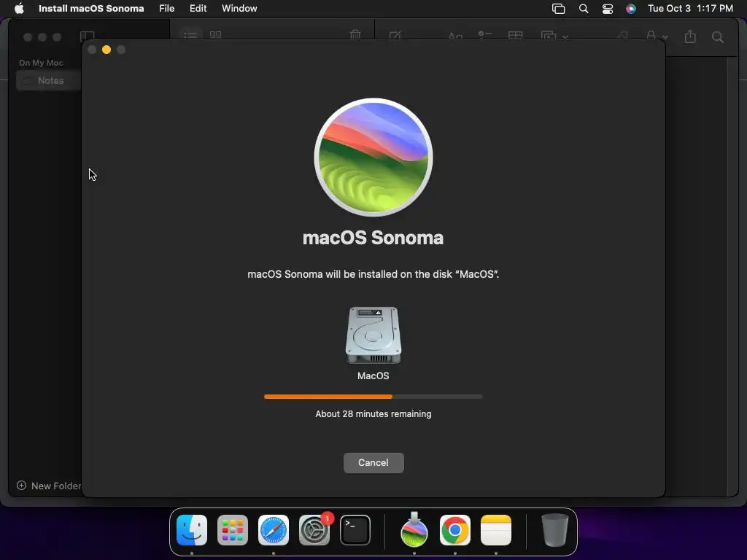The width and height of the screenshot is (747, 560).
Task: Open System Settings from the Dock
Action: click(314, 530)
